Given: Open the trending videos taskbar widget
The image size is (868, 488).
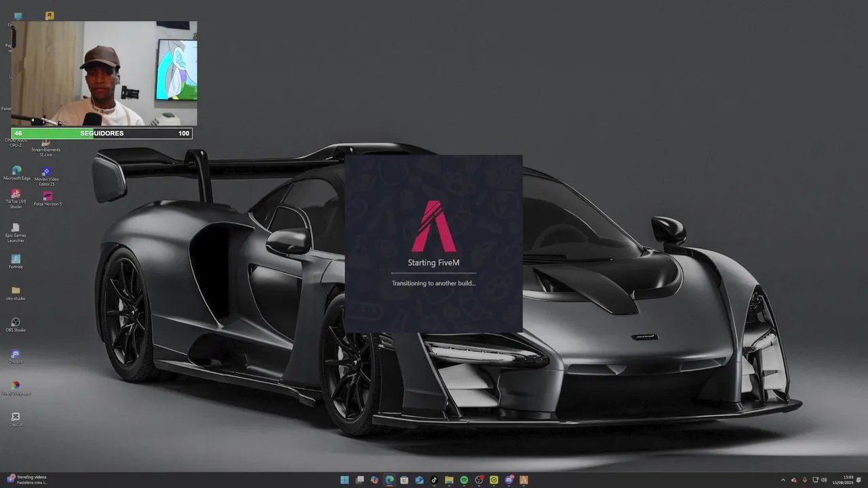Looking at the screenshot, I should pos(27,480).
